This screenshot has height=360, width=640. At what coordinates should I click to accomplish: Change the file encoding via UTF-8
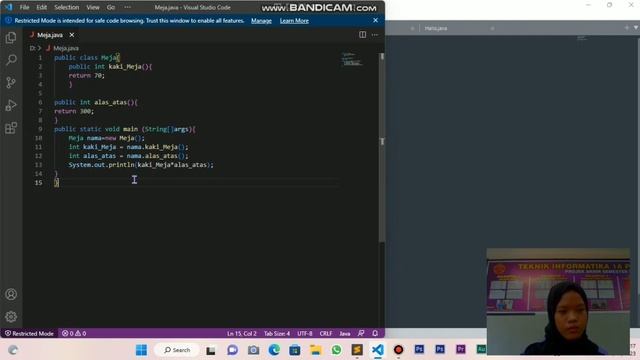tap(305, 333)
